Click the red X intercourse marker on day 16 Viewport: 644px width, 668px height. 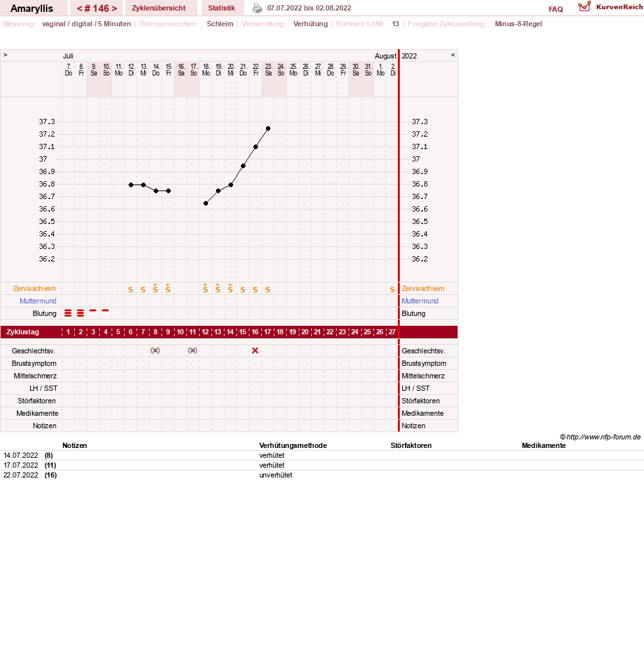click(255, 351)
